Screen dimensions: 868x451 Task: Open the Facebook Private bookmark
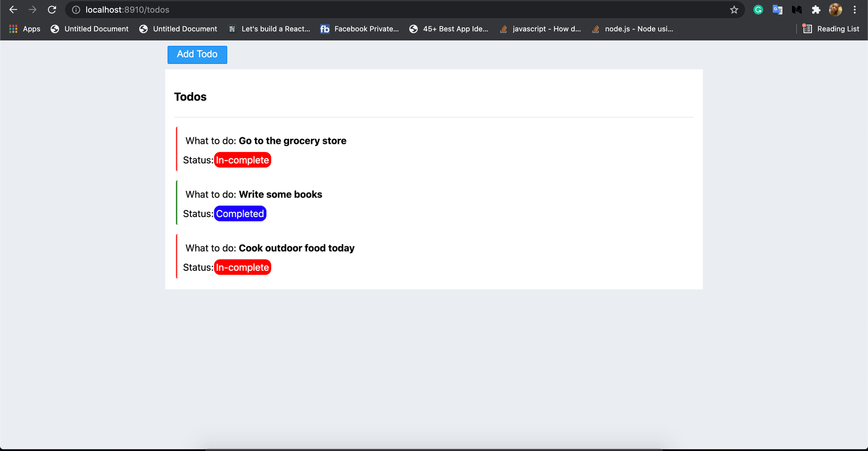click(x=359, y=29)
